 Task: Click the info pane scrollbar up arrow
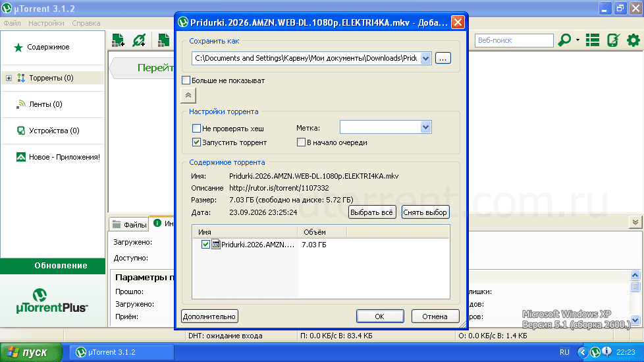click(635, 275)
